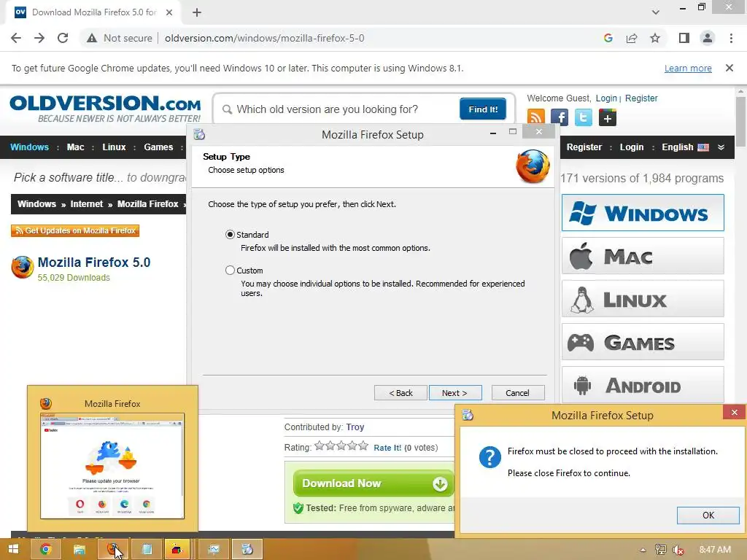The height and width of the screenshot is (560, 747).
Task: Open Chrome tab search dropdown arrow
Action: click(656, 12)
